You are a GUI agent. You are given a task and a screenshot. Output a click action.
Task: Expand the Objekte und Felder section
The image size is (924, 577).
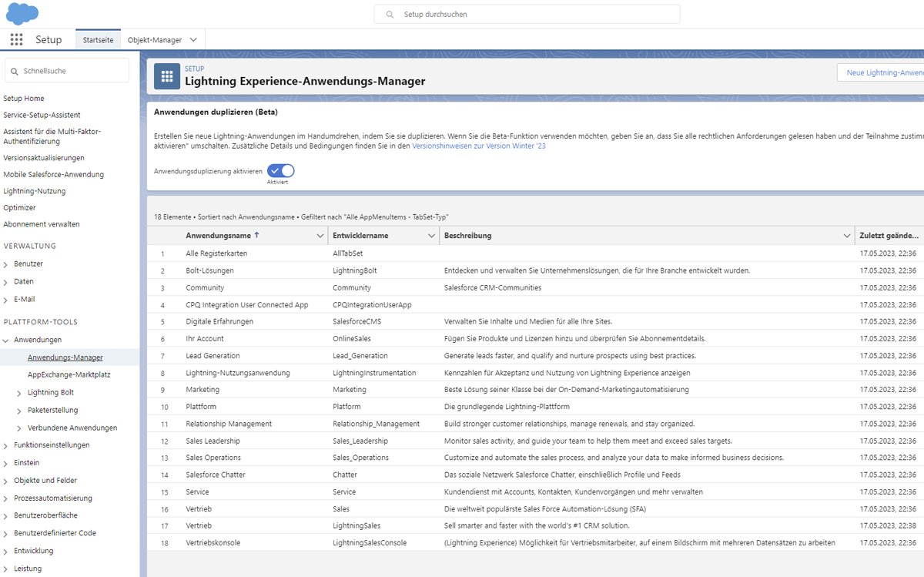[6, 481]
